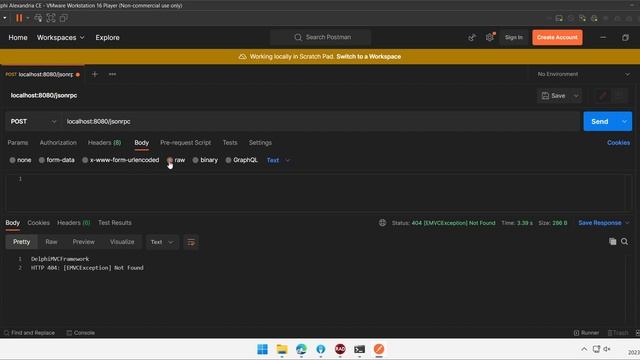Search within the response body
This screenshot has width=640, height=360.
pyautogui.click(x=624, y=242)
